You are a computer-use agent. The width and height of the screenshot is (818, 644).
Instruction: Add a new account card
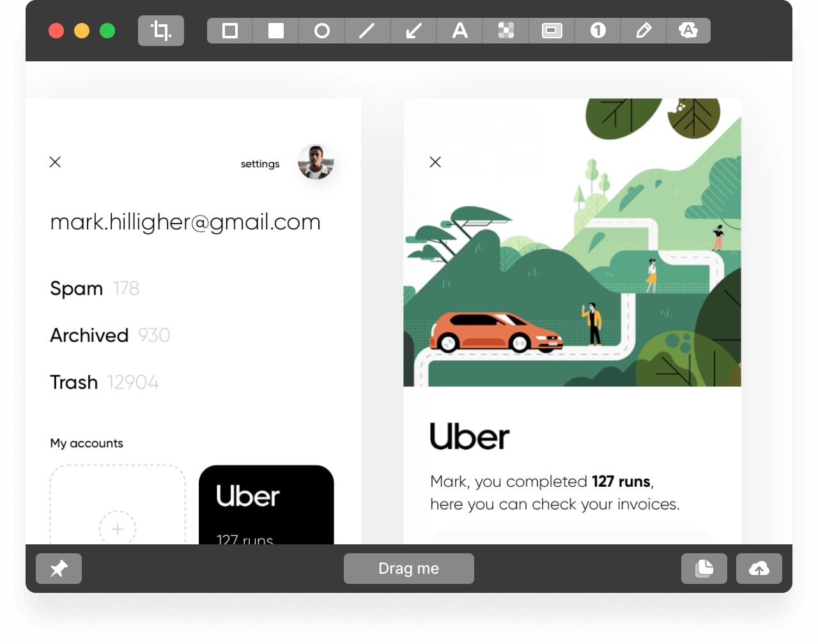(118, 505)
